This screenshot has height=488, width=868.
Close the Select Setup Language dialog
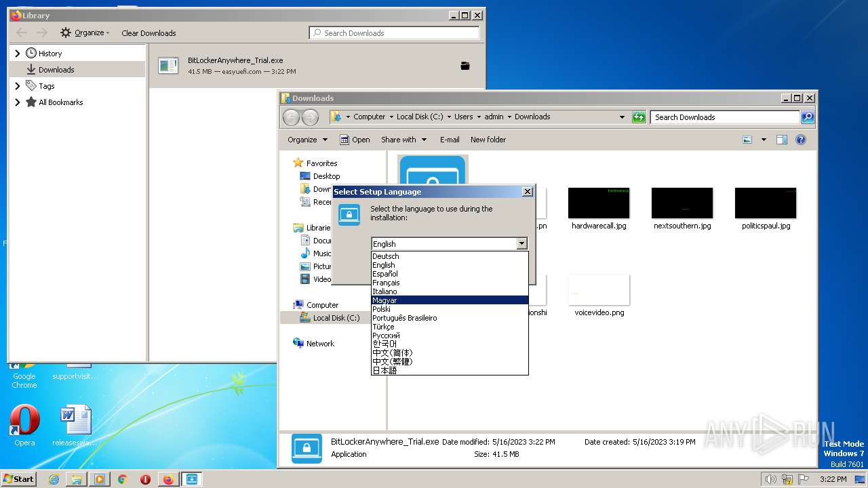pos(528,192)
